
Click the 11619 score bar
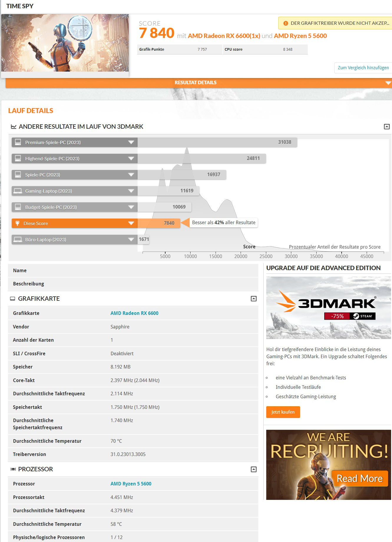pos(168,191)
